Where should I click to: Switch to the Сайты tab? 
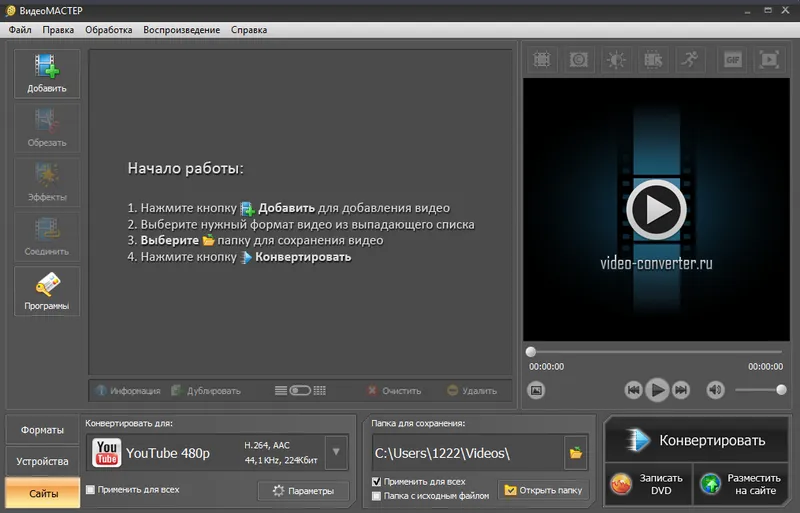43,493
